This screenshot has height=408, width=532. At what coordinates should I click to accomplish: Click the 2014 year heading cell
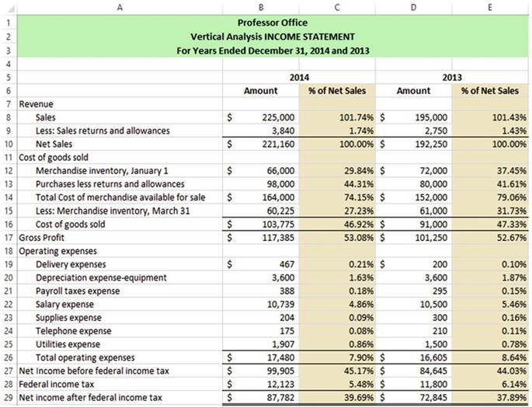tap(299, 77)
